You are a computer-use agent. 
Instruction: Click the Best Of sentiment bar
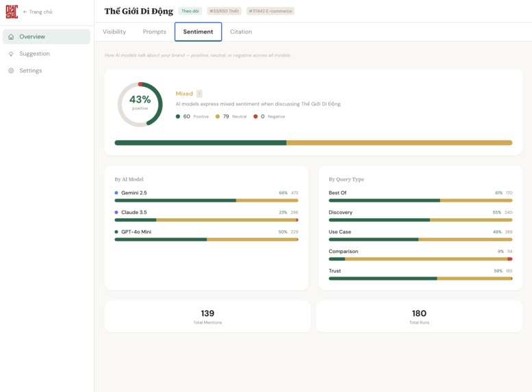pos(420,200)
